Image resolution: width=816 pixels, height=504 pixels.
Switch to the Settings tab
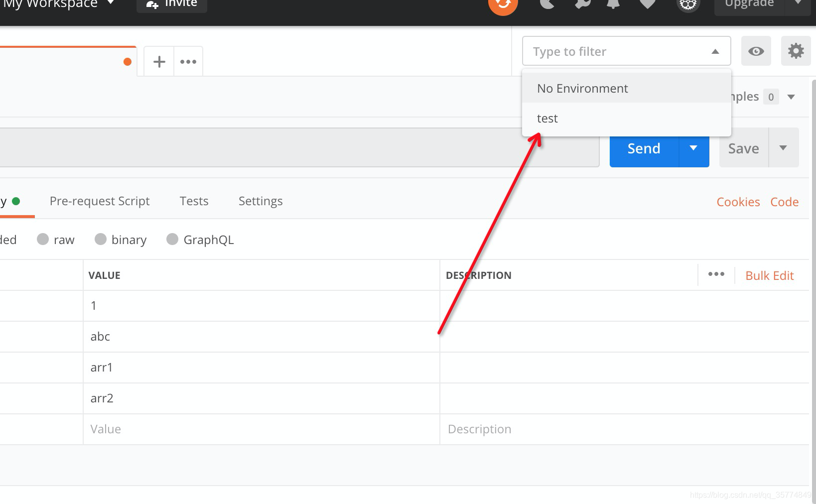(261, 201)
